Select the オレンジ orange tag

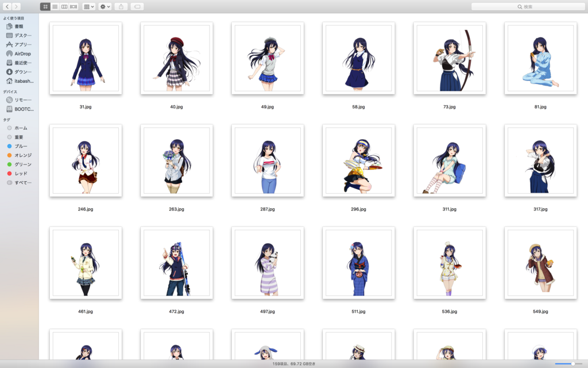pos(19,155)
